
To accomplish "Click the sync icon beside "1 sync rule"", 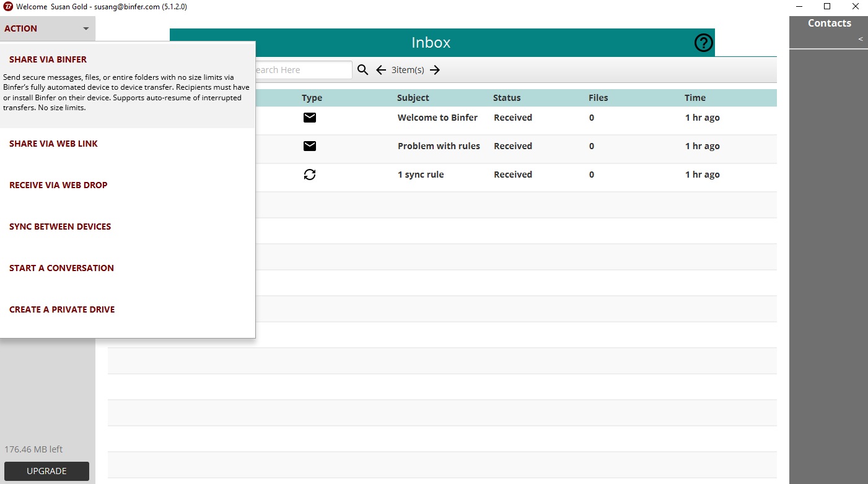I will coord(309,175).
